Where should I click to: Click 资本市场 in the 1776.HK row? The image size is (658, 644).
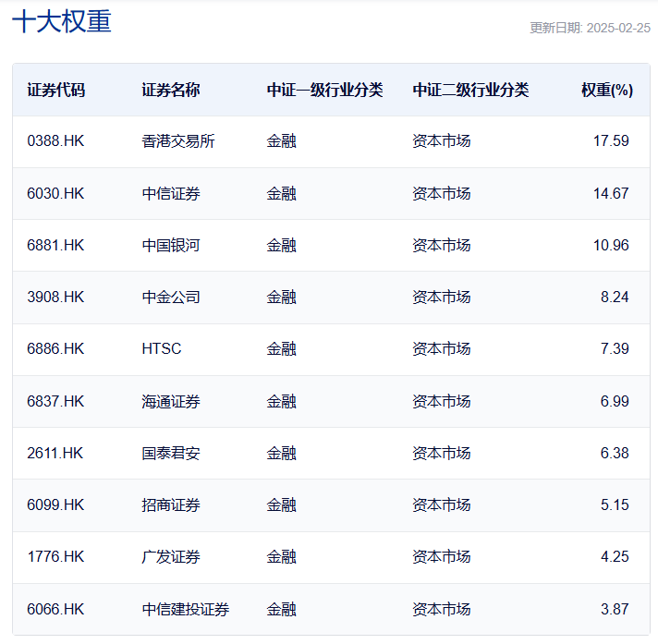pyautogui.click(x=442, y=557)
